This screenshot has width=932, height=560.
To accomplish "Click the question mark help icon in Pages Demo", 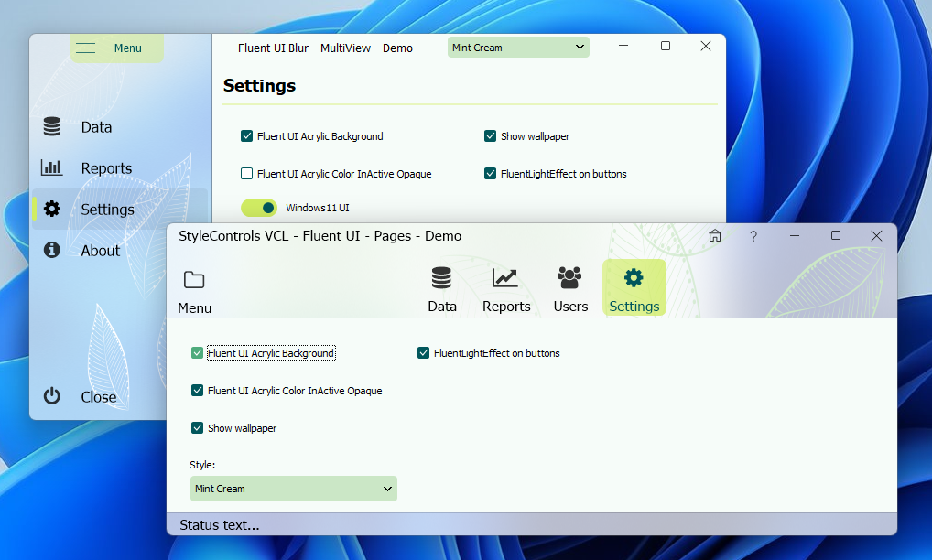I will pyautogui.click(x=753, y=236).
